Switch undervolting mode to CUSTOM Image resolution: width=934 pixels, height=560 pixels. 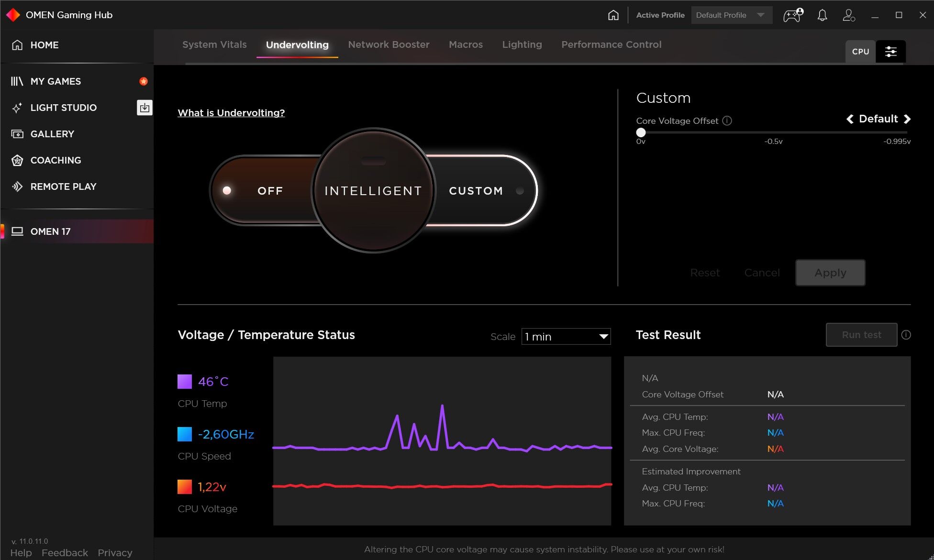pyautogui.click(x=476, y=191)
